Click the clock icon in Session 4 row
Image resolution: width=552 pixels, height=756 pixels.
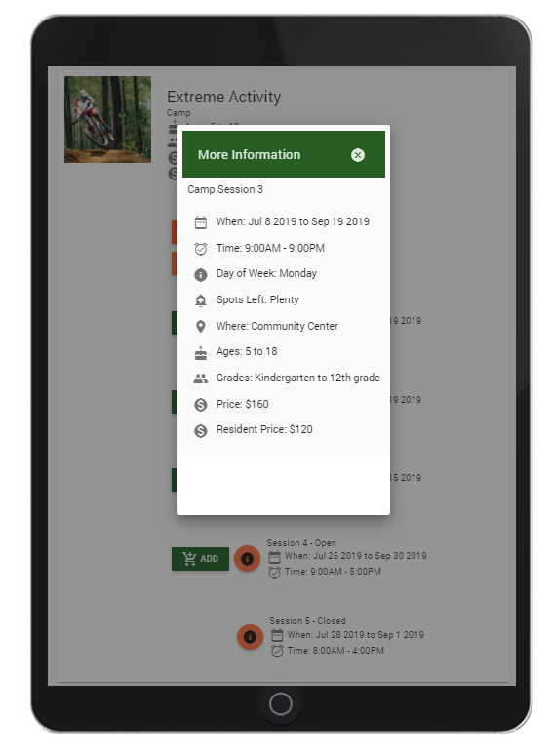coord(274,573)
